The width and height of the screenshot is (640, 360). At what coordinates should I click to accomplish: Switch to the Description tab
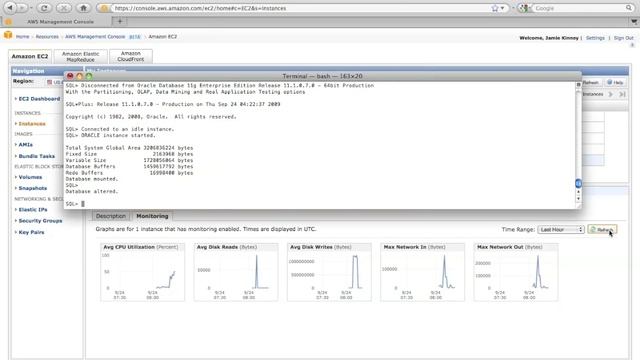coord(111,216)
